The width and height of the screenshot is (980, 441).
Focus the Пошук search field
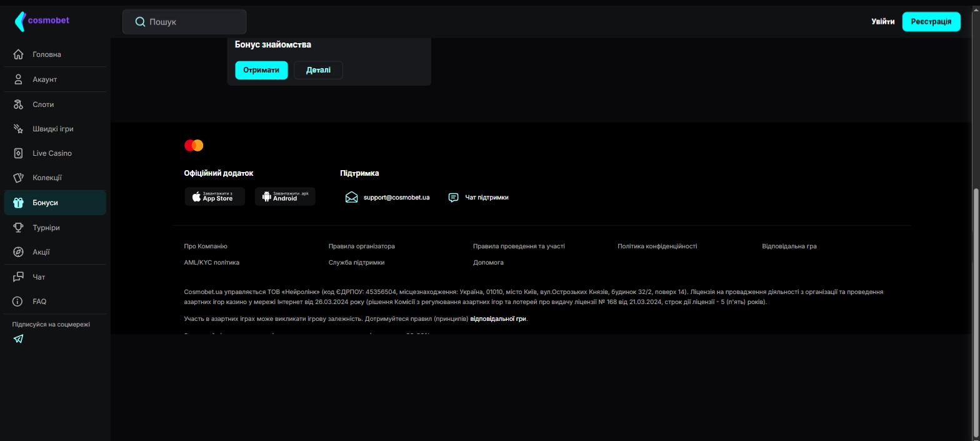click(184, 22)
